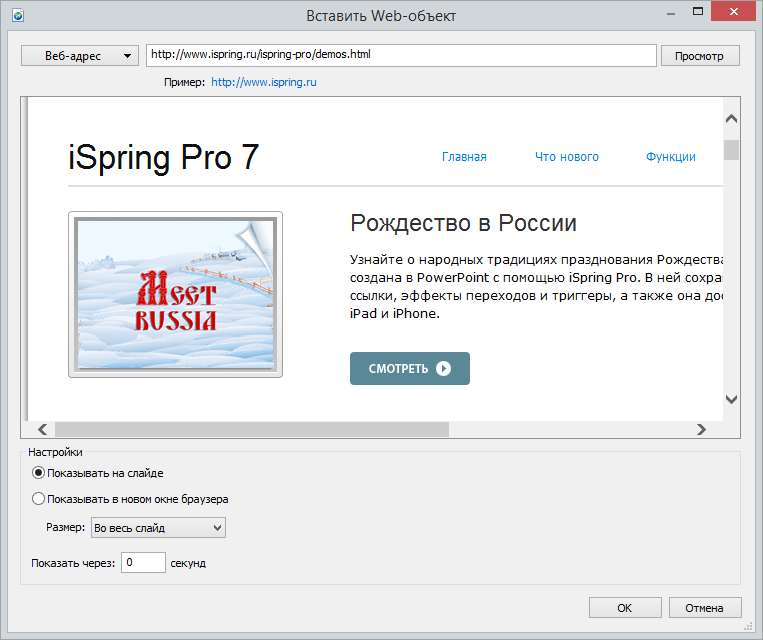Screen dimensions: 763x640
Task: Click the Отмена cancel button
Action: [x=705, y=608]
